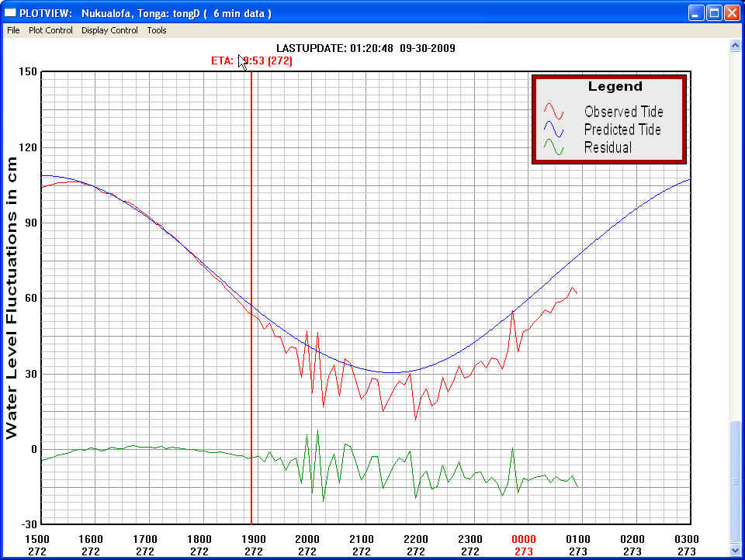Viewport: 745px width, 560px height.
Task: Open the Tools menu
Action: point(156,30)
